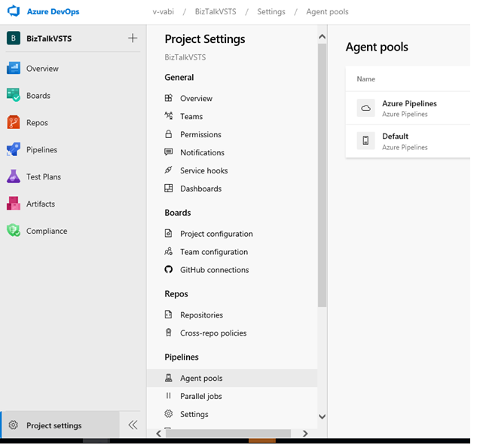Screen dimensions: 477x448
Task: Open Compliance in the left navigation
Action: 47,231
